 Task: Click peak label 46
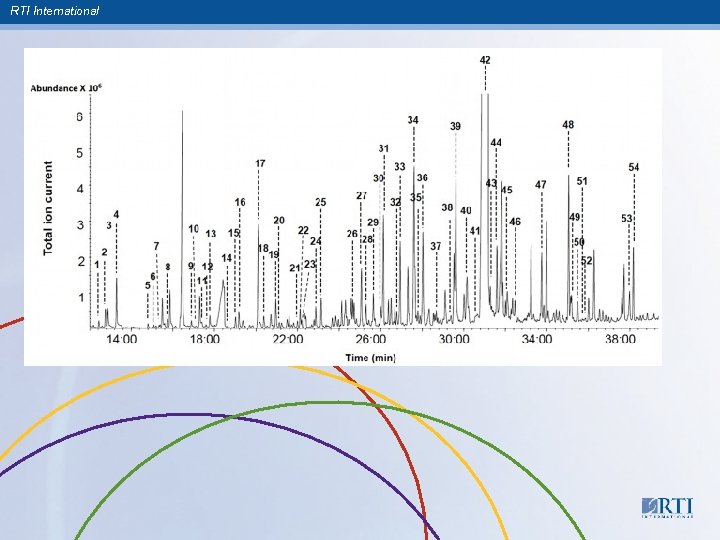point(515,222)
